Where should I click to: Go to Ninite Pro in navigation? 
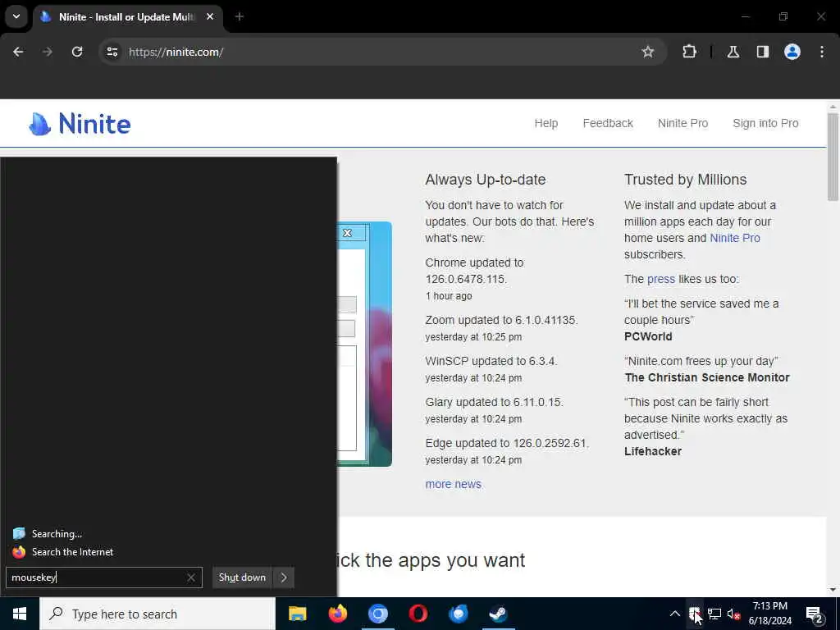[x=682, y=123]
